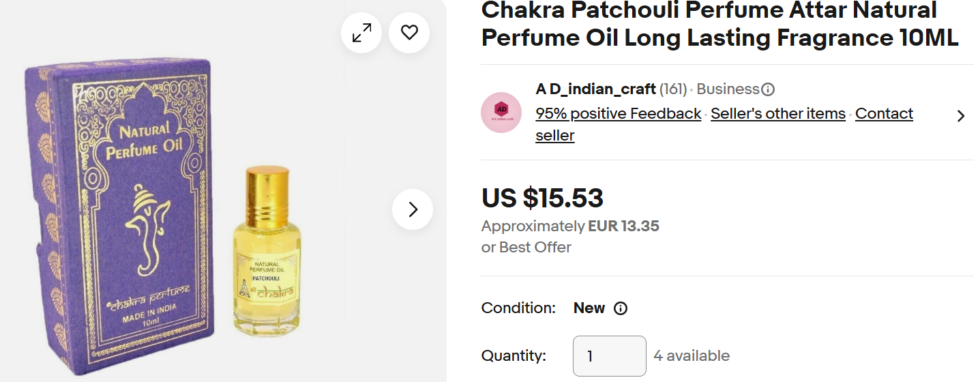Viewport: 980px width, 382px height.
Task: Click the info icon beside Business
Action: point(768,89)
